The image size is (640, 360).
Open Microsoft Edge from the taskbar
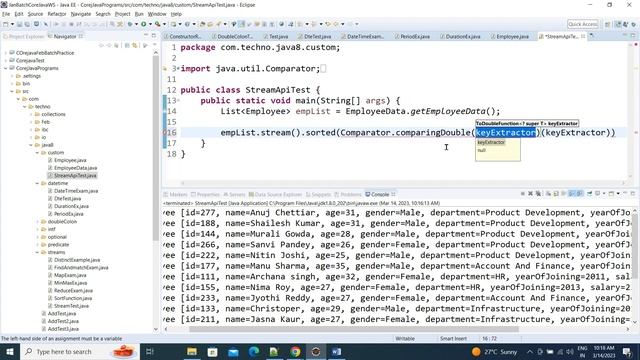pyautogui.click(x=253, y=351)
